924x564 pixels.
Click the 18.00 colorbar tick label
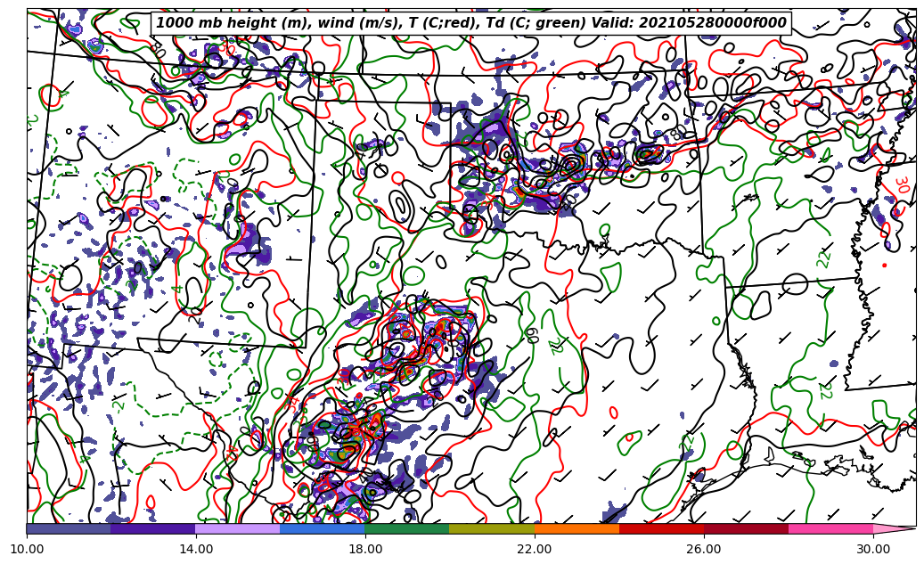365,549
